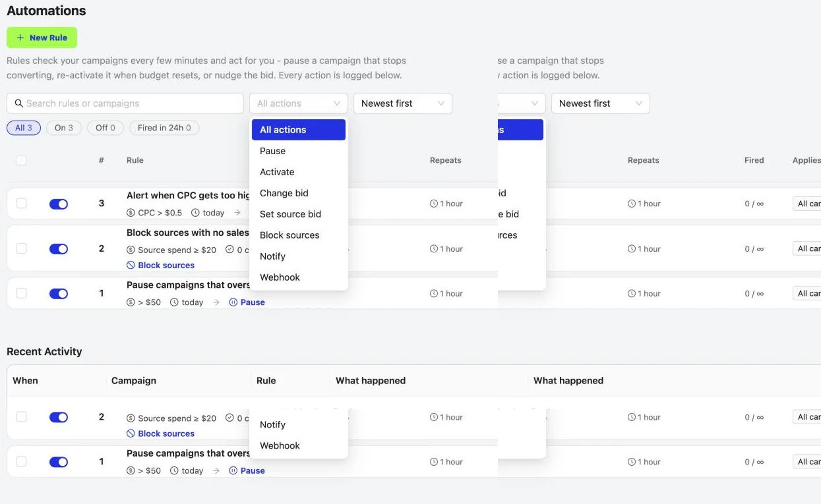Click the Source spend dollar icon in rule 2 below Recent Activity

click(x=131, y=418)
